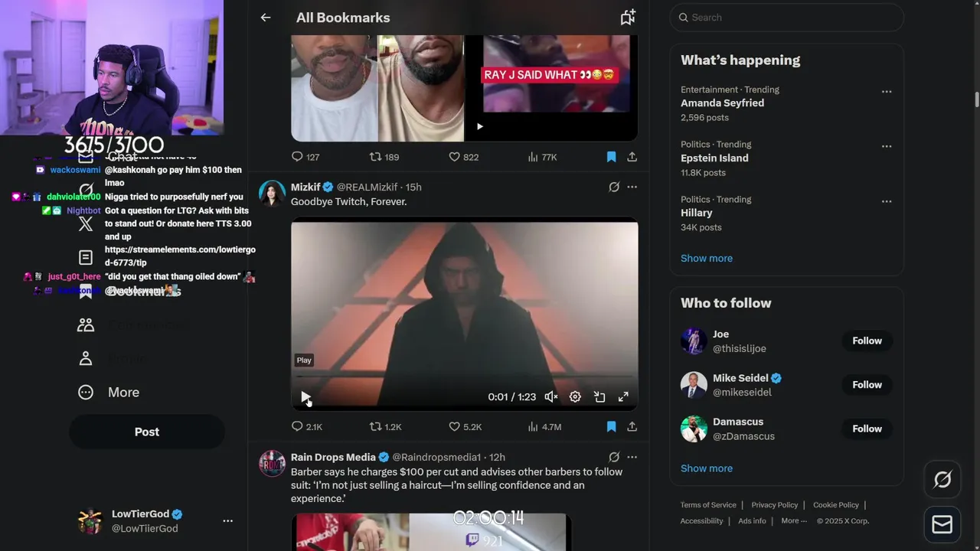980x551 pixels.
Task: Open video settings gear
Action: click(x=575, y=396)
